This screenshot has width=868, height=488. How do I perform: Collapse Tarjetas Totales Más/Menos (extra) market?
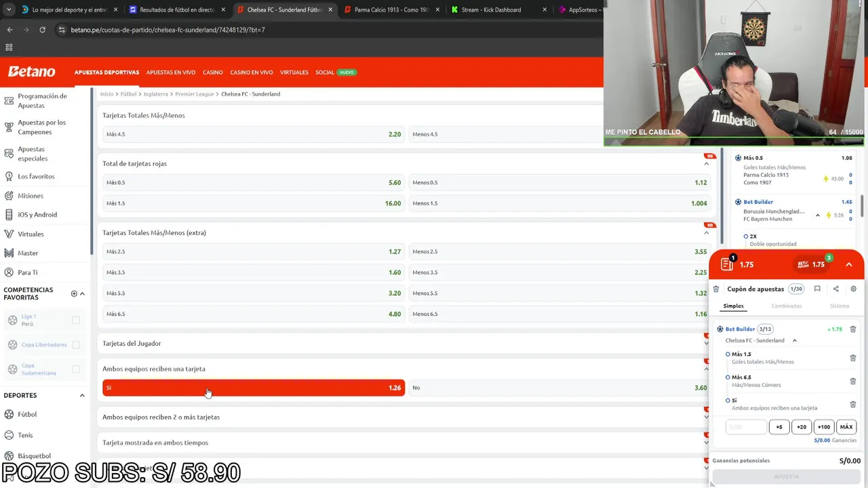coord(706,232)
